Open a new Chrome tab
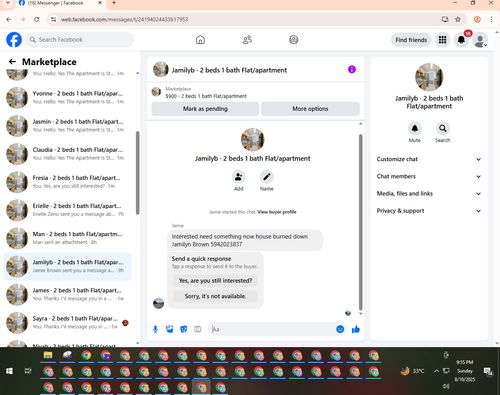 pos(114,3)
